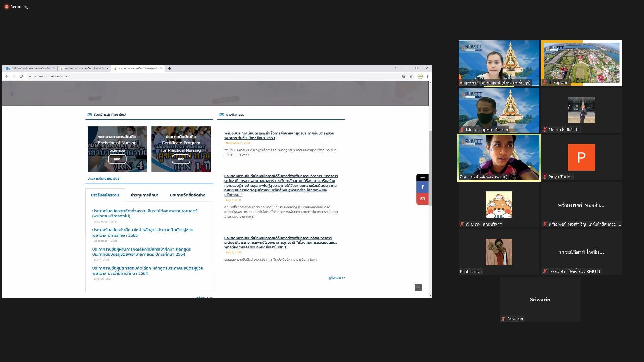This screenshot has height=362, width=644.
Task: Open Chrome's three-dot menu
Action: pos(427,76)
